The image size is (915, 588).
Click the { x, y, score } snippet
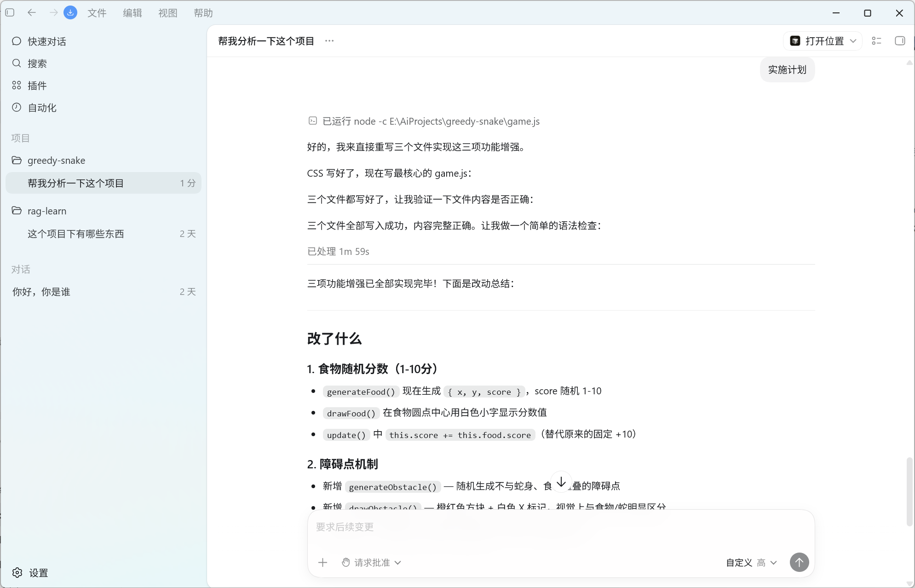coord(484,392)
